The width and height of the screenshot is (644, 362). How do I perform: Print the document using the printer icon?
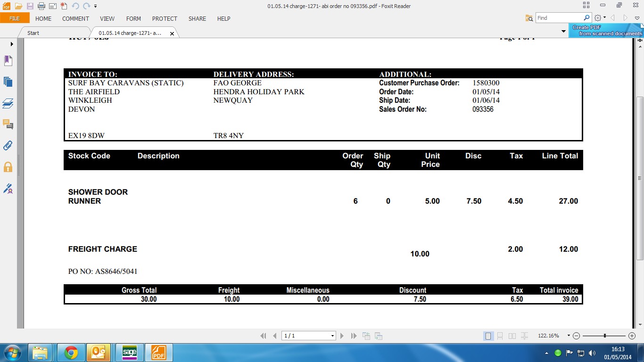coord(41,6)
